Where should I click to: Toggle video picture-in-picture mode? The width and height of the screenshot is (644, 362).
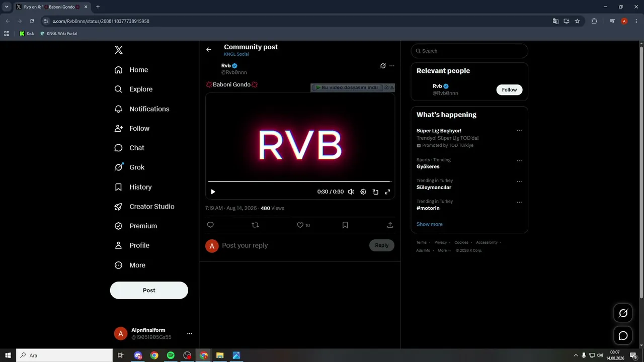click(x=375, y=192)
